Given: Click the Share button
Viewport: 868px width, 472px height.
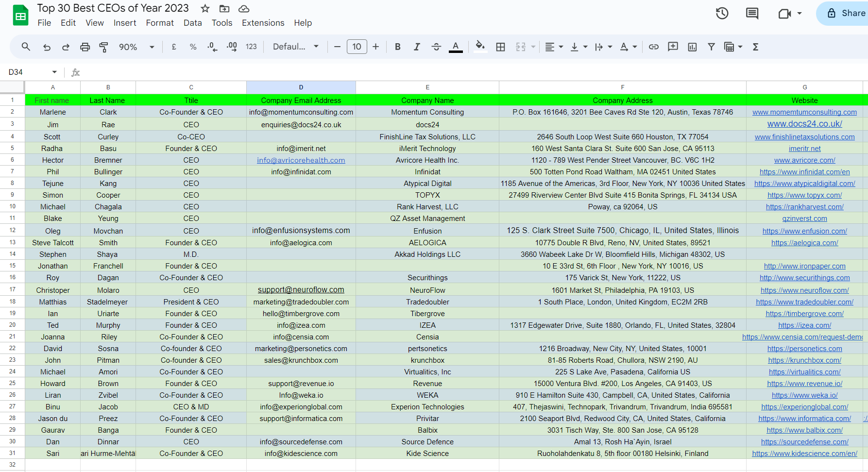Looking at the screenshot, I should coord(845,14).
